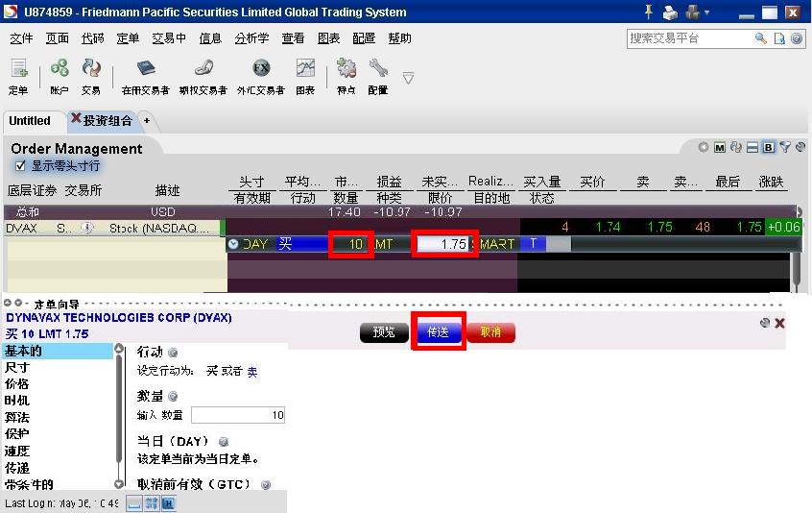Click the 定单 (Order) toolbar icon
Image resolution: width=812 pixels, height=513 pixels.
tap(18, 75)
